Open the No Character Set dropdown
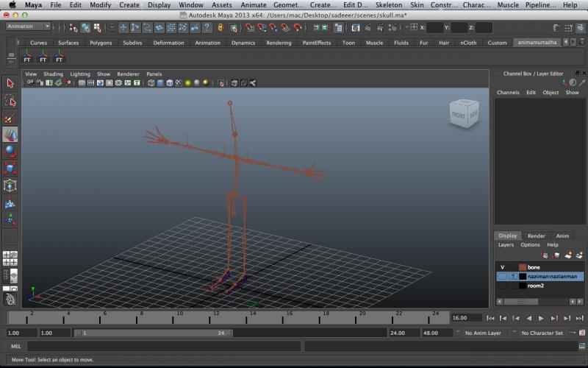588x368 pixels. [x=543, y=333]
